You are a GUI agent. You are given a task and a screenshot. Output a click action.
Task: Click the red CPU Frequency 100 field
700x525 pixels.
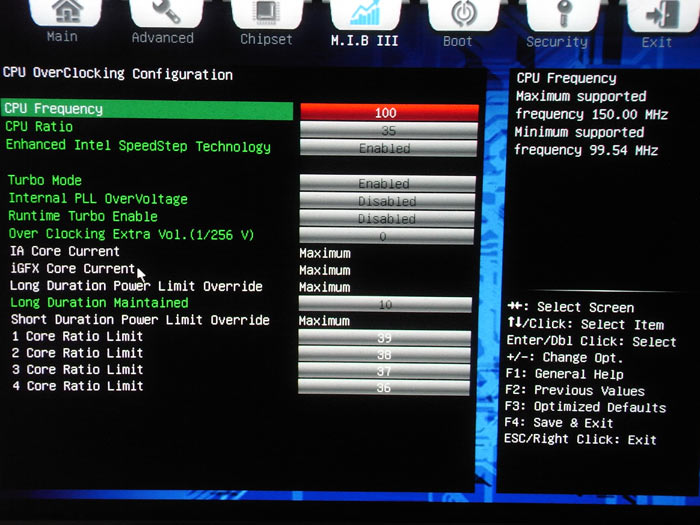(x=389, y=112)
